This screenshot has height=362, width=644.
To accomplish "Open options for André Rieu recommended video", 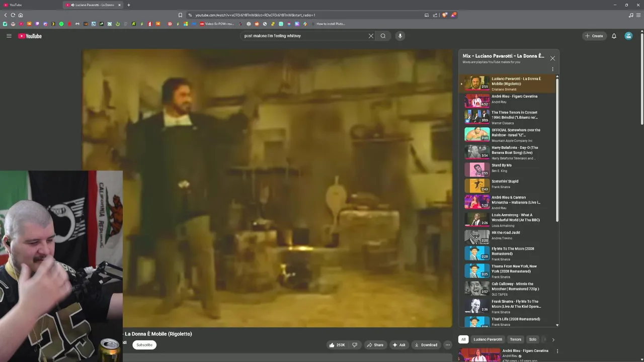I will coord(557,351).
